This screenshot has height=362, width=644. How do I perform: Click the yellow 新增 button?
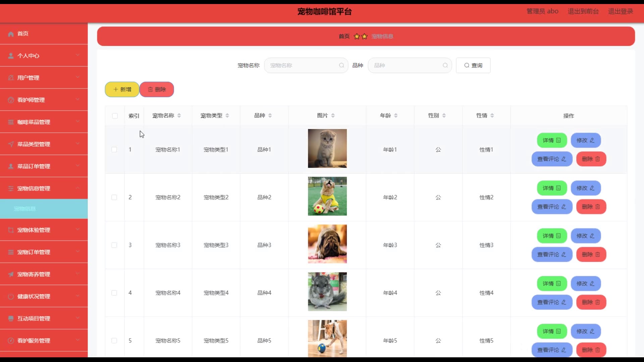[122, 89]
